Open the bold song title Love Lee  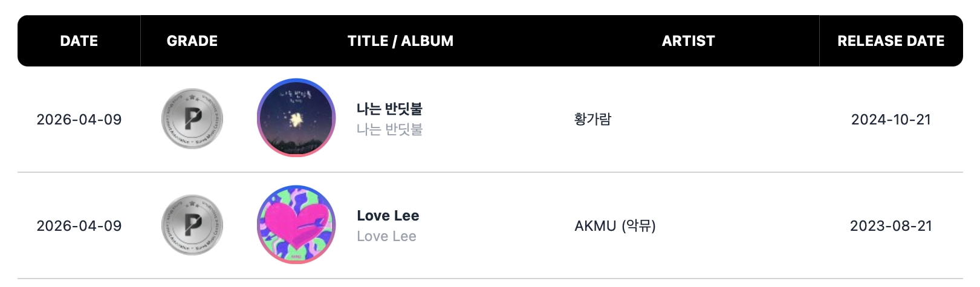[388, 216]
